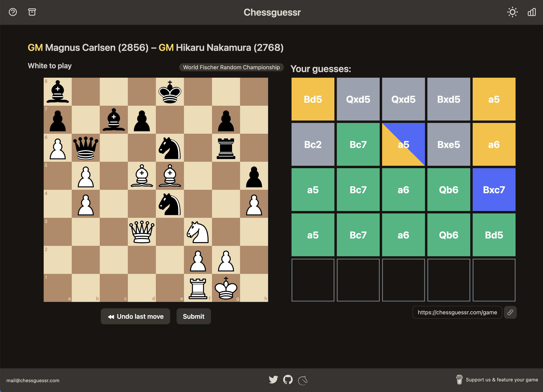Open the Twitter bird icon
The image size is (543, 392).
pyautogui.click(x=273, y=380)
